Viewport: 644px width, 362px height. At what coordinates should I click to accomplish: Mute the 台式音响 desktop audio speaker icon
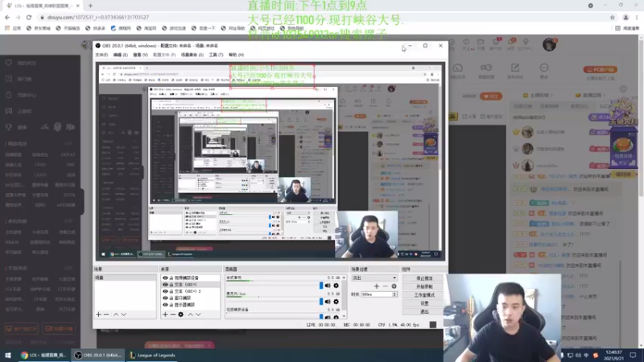point(328,286)
